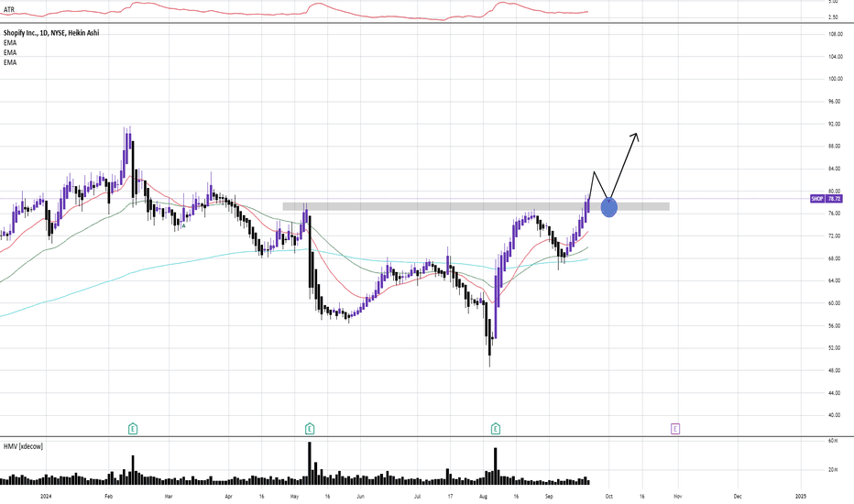Click the 40.00 price axis label
854x504 pixels.
tap(835, 415)
